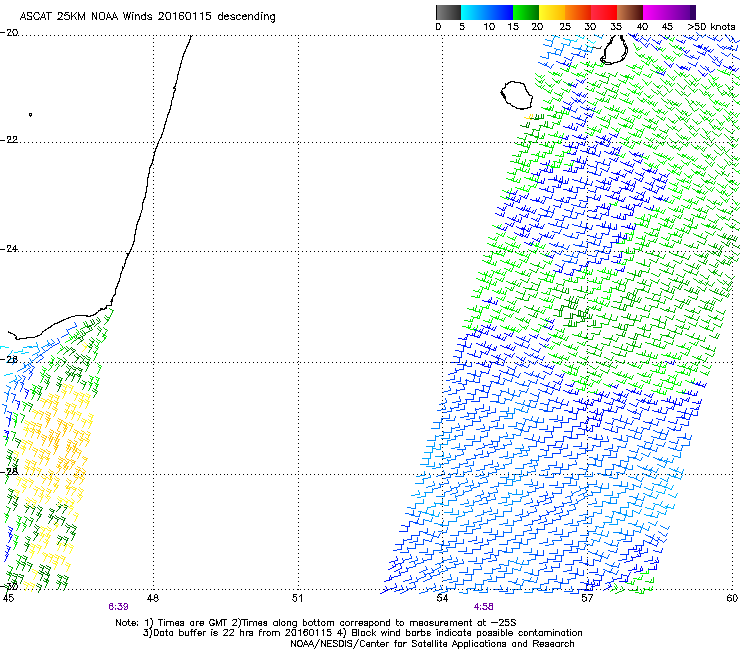Viewport: 740px width, 650px height.
Task: Click the brown 35–40 knot color bar segment
Action: pos(630,12)
